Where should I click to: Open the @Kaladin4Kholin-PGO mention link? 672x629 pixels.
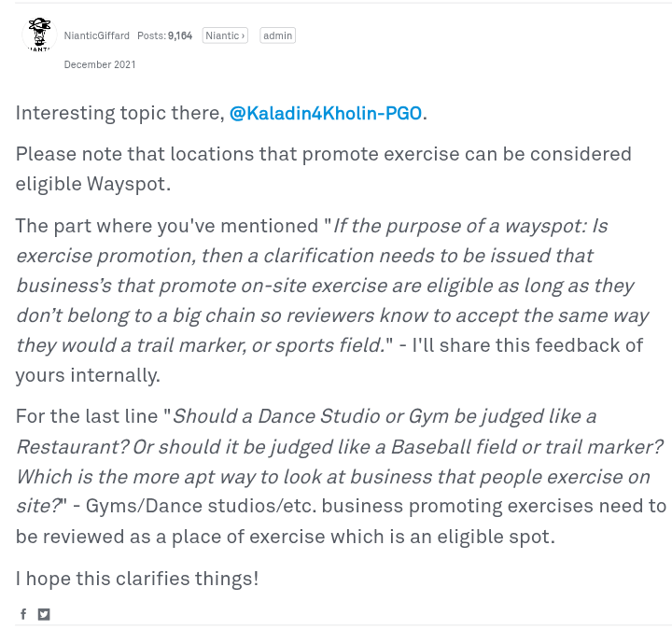[x=326, y=113]
